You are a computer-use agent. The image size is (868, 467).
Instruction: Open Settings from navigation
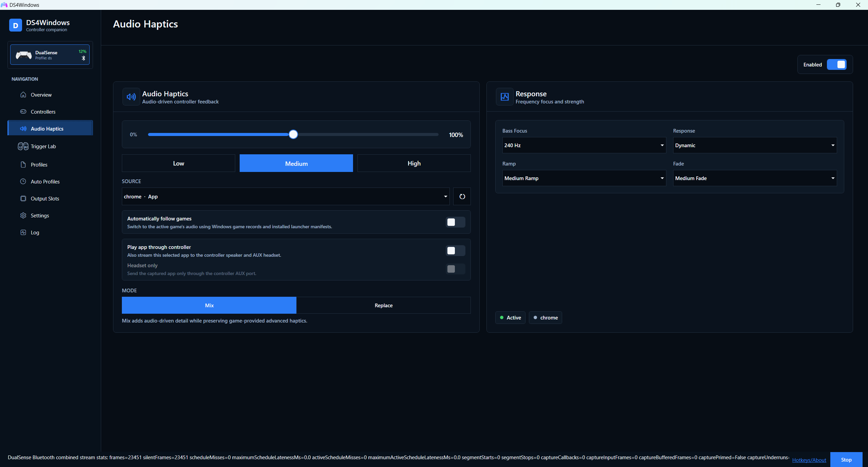tap(50, 215)
